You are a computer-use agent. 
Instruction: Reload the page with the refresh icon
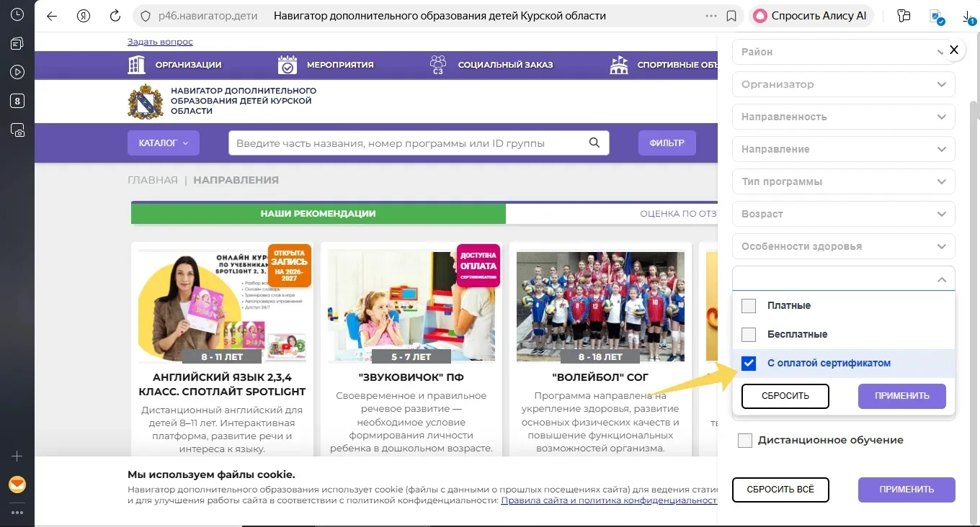[x=115, y=16]
